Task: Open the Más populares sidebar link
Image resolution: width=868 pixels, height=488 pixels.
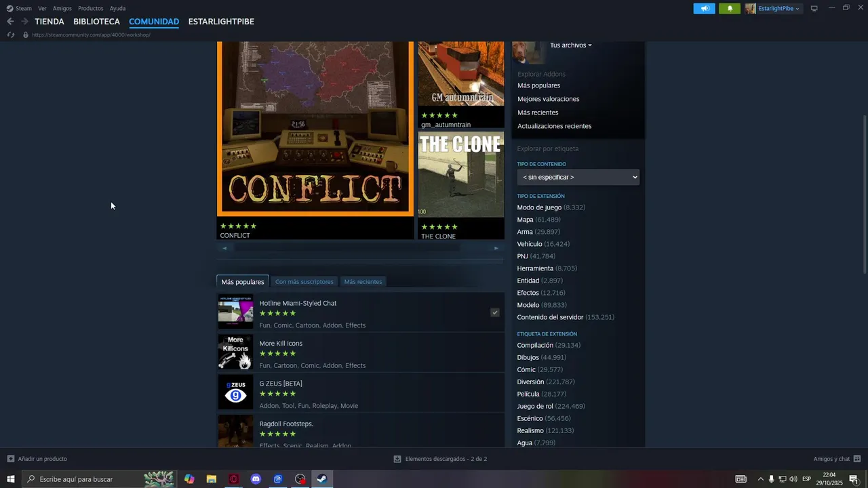Action: [x=538, y=85]
